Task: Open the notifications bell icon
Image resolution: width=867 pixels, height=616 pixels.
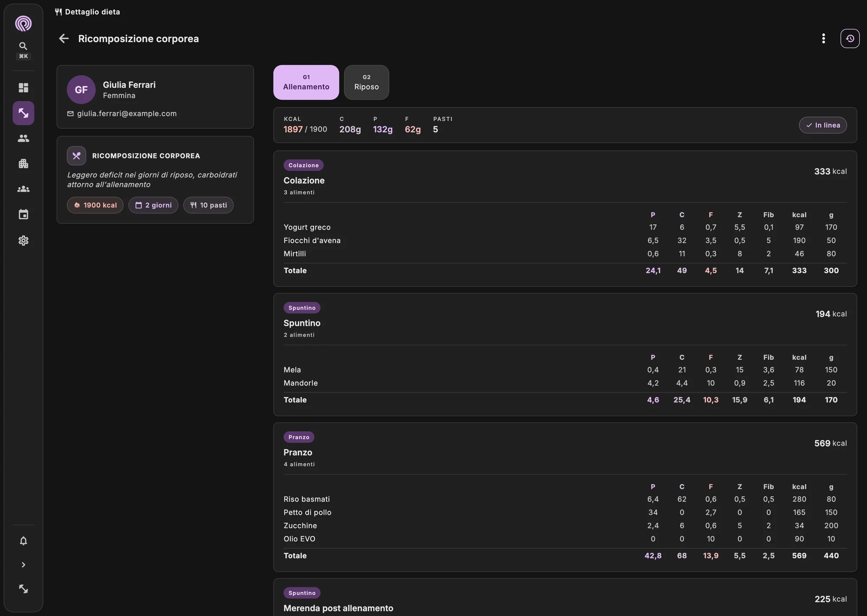Action: [23, 541]
